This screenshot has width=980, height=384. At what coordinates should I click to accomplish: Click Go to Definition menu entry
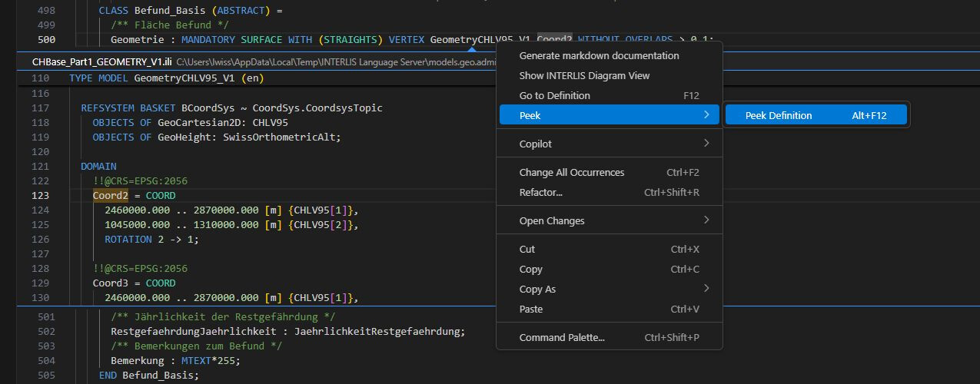coord(555,95)
